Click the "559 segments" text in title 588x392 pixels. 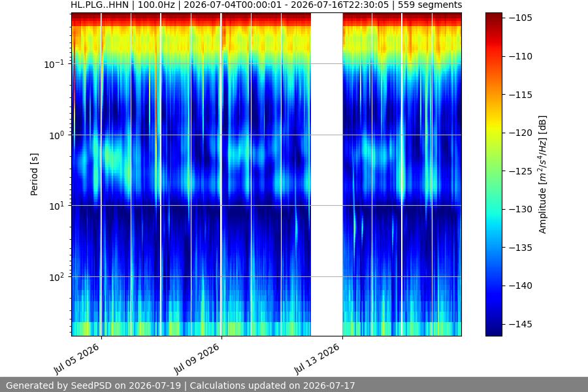[430, 5]
